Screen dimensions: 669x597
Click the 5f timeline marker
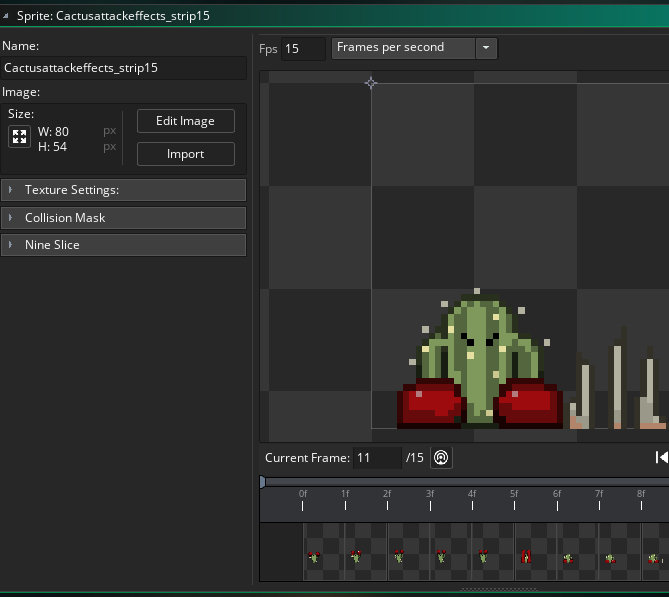point(514,500)
